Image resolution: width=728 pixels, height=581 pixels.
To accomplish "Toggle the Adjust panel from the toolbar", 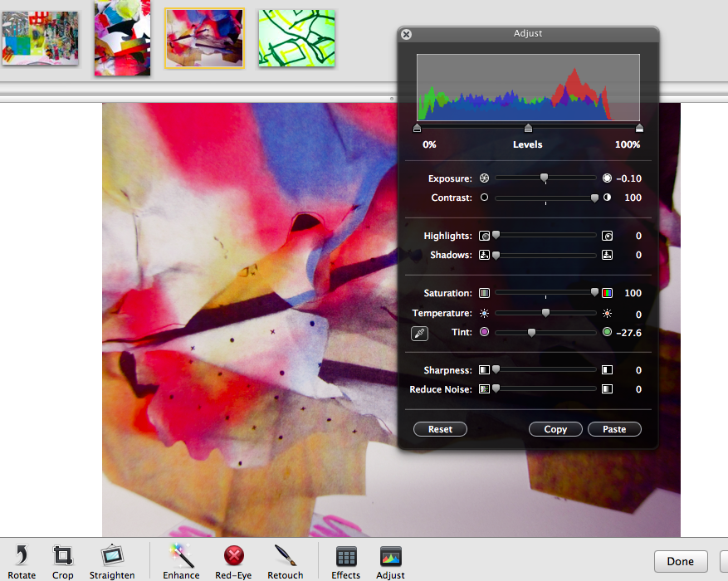I will pos(390,556).
